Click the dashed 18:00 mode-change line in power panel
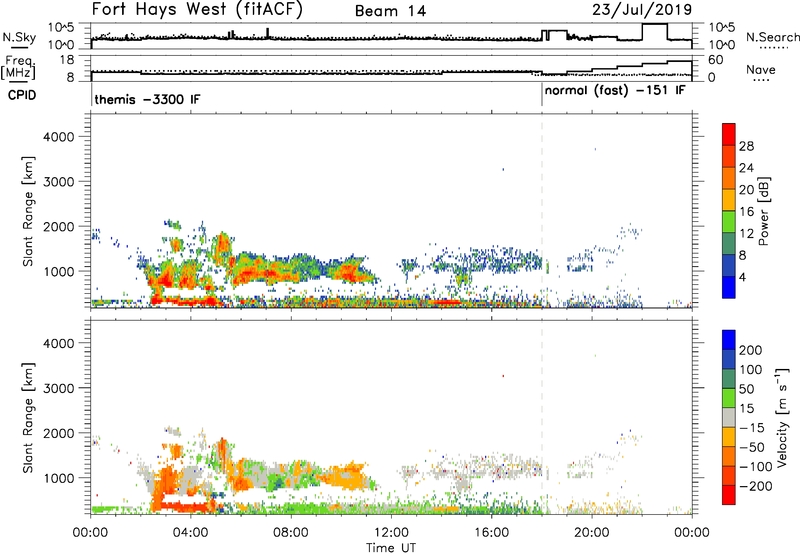 coord(542,211)
